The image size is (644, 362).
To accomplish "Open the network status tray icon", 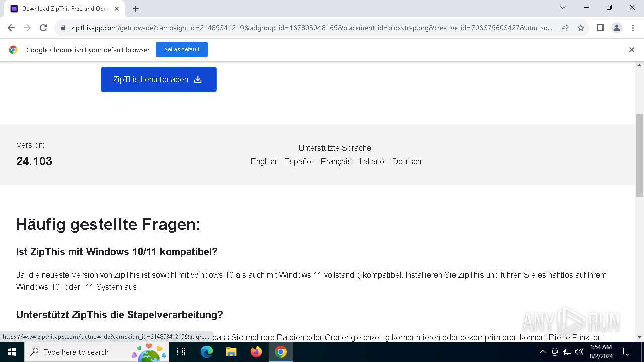I will (x=567, y=352).
